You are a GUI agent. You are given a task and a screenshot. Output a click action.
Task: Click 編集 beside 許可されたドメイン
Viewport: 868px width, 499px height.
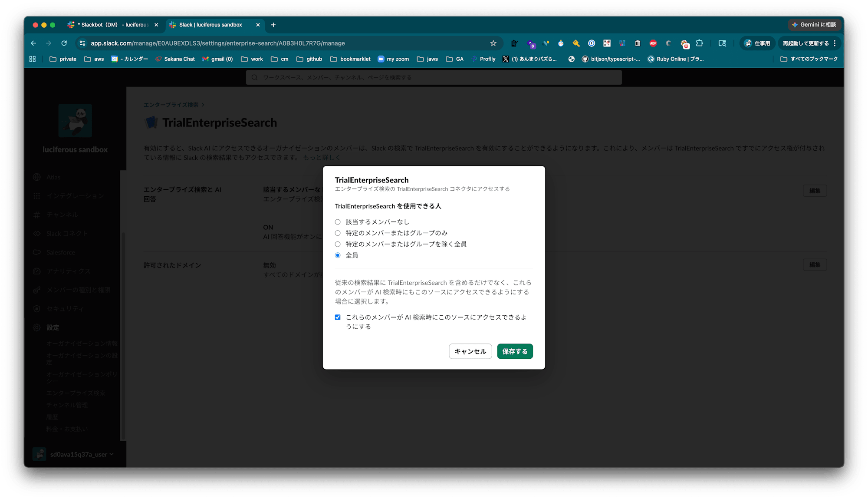click(815, 264)
